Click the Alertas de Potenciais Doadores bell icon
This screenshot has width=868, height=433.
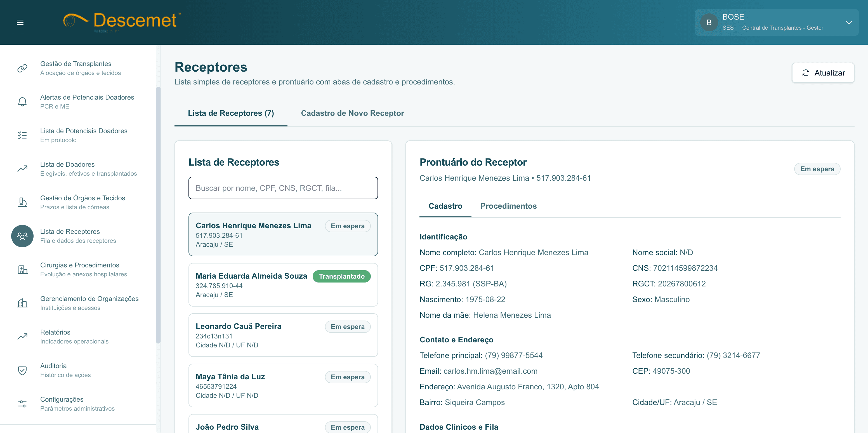pyautogui.click(x=22, y=102)
